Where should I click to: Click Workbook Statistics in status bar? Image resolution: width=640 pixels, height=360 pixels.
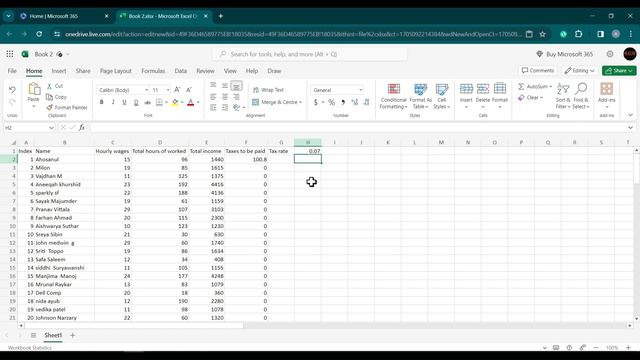(30, 348)
